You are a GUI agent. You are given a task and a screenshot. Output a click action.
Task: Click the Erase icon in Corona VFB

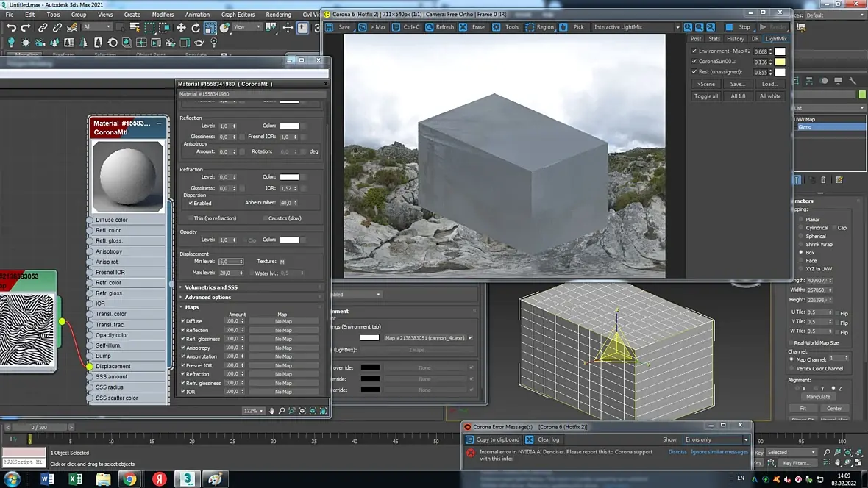pyautogui.click(x=463, y=27)
